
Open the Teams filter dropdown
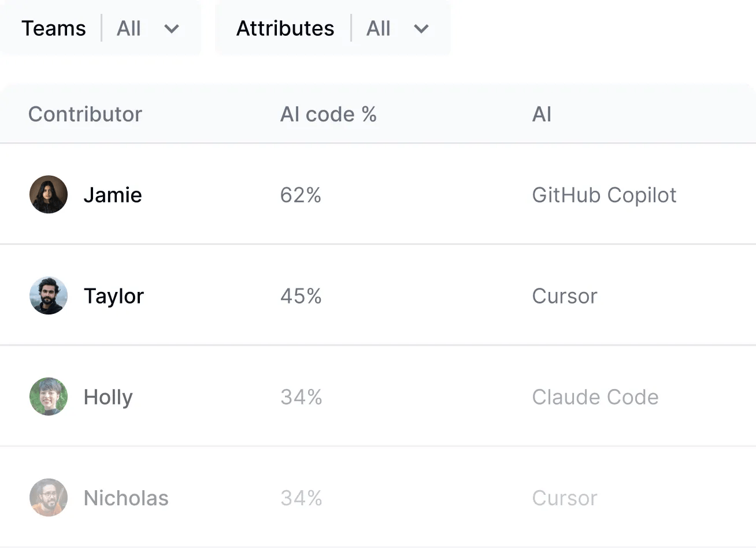(x=100, y=28)
